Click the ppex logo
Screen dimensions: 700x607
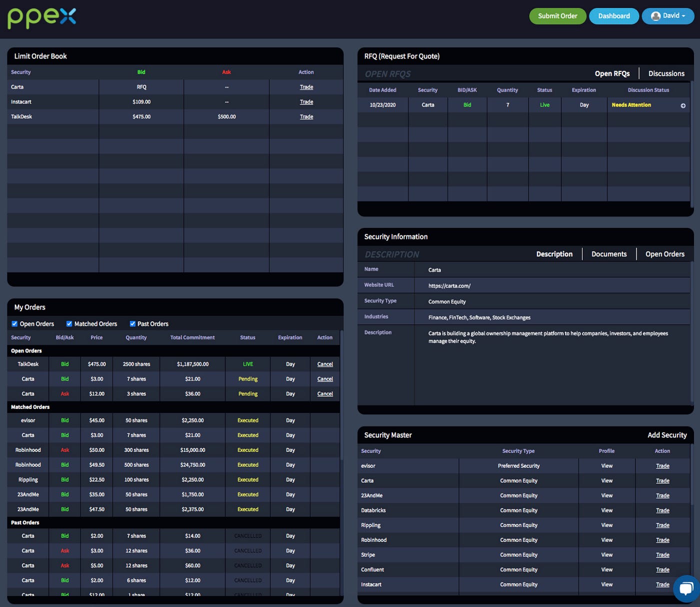pyautogui.click(x=42, y=17)
